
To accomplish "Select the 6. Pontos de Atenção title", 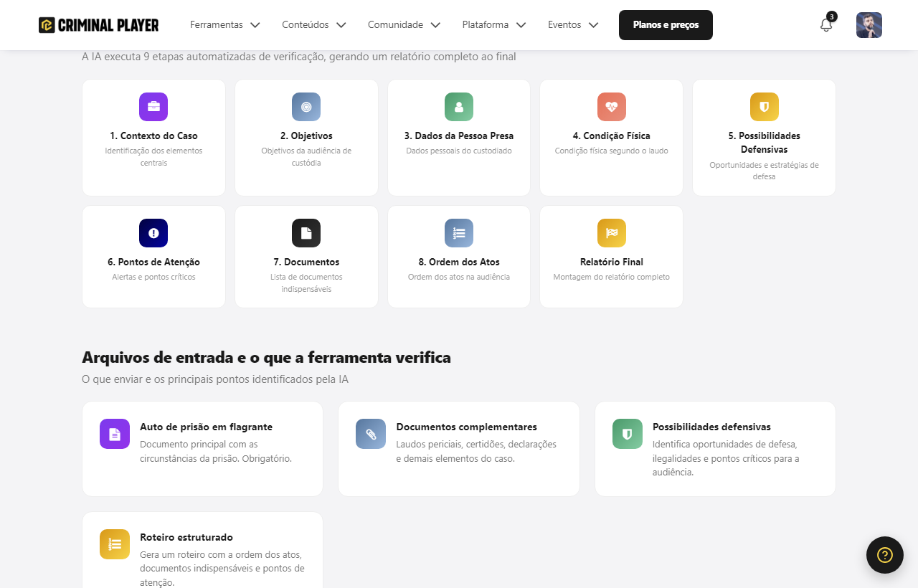I will 153,262.
